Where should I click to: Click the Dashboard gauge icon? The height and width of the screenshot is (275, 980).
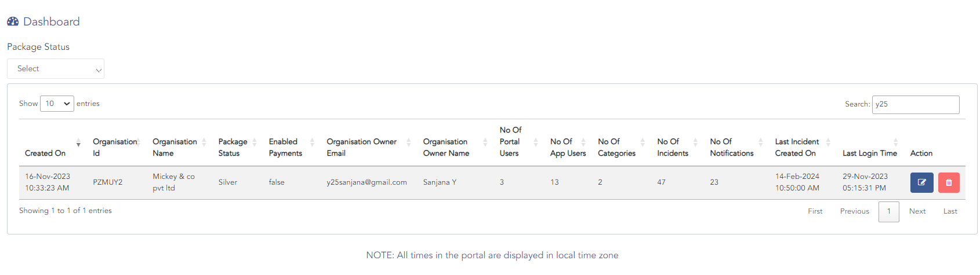pos(13,22)
